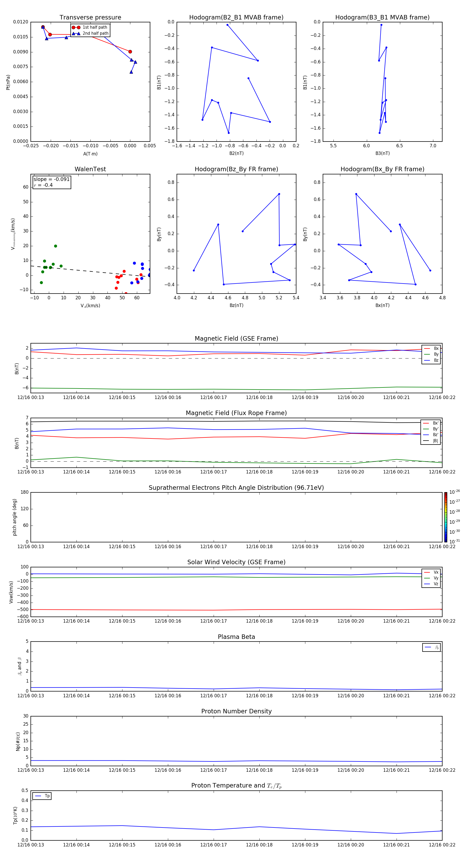This screenshot has width=473, height=868.
Task: Click the isolated green point near 20 in WalenTest
Action: tap(55, 246)
